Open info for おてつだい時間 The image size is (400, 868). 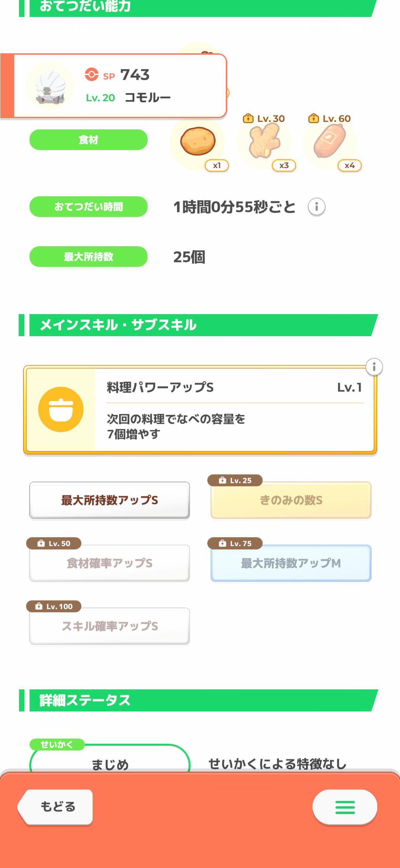pyautogui.click(x=317, y=207)
